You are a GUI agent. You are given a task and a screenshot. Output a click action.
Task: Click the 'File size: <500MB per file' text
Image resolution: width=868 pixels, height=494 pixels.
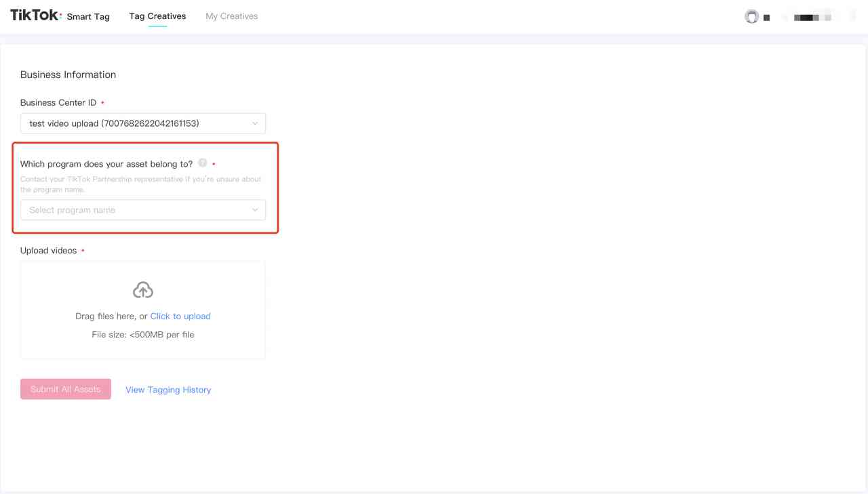pos(142,334)
